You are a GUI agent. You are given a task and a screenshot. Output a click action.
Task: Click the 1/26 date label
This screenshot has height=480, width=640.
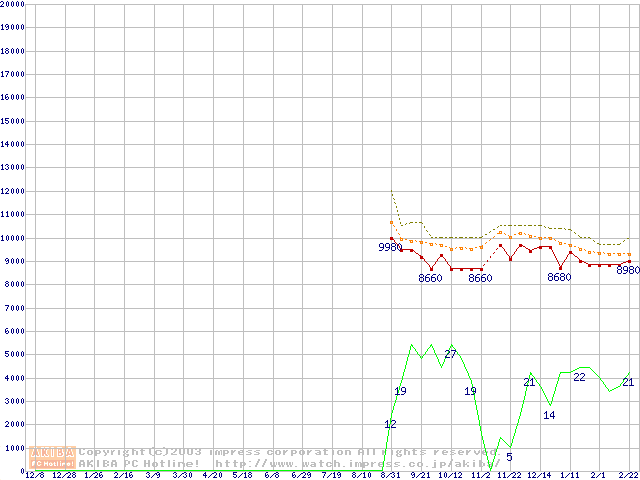coord(94,476)
